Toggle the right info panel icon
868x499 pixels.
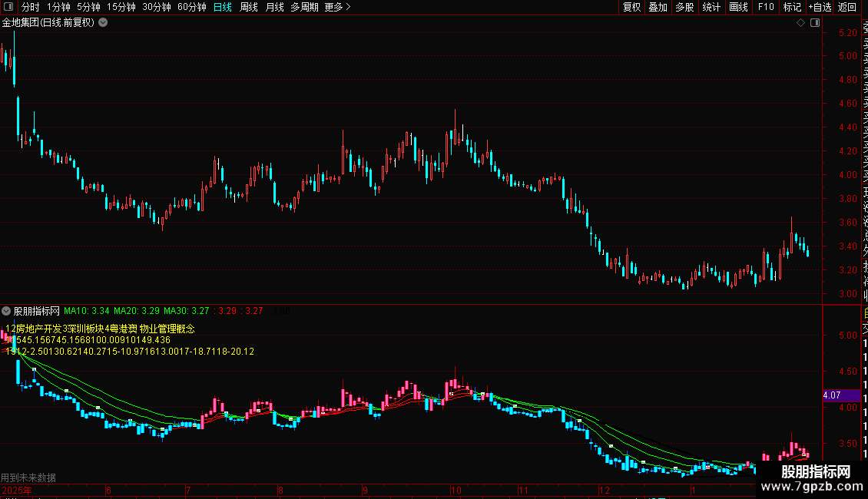[815, 23]
